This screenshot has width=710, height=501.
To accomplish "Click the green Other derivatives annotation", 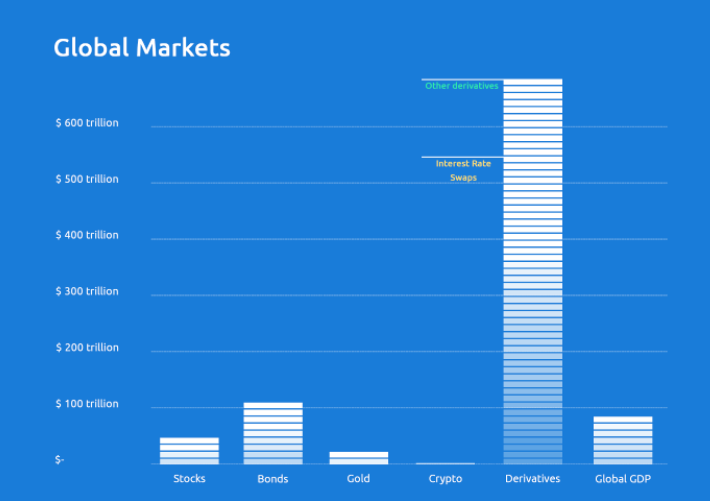I will click(x=461, y=86).
